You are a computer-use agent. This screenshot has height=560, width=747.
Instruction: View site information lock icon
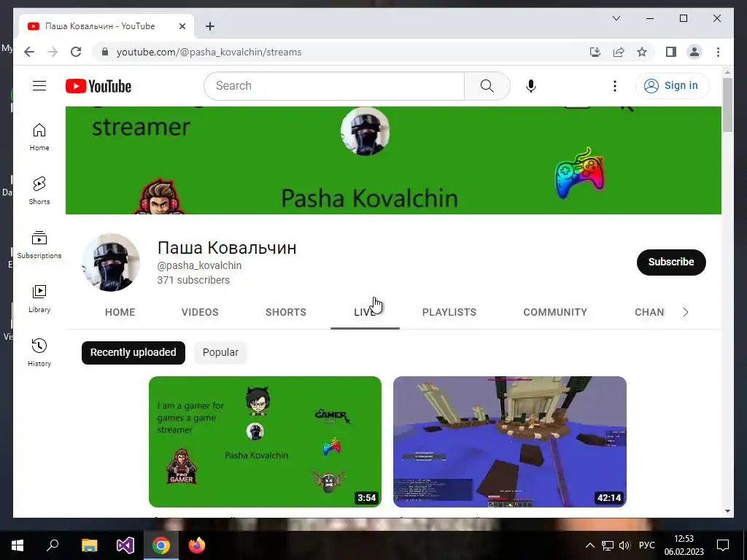pyautogui.click(x=105, y=52)
